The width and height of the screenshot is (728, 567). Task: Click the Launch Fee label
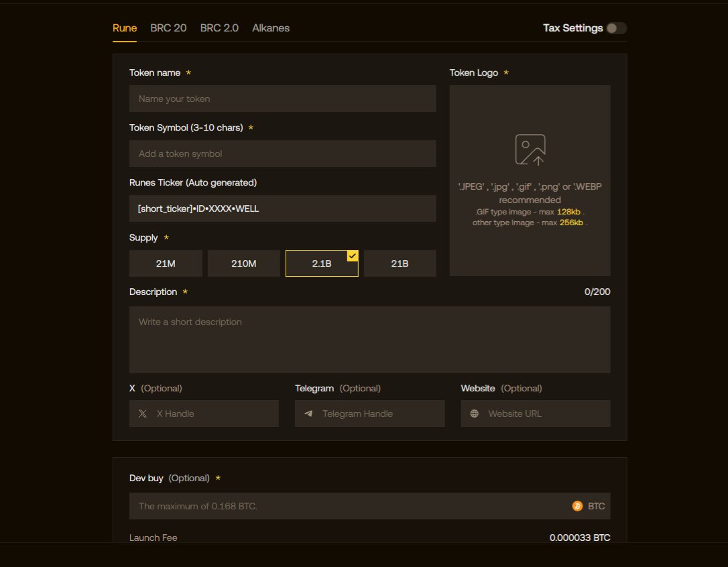[x=154, y=538]
